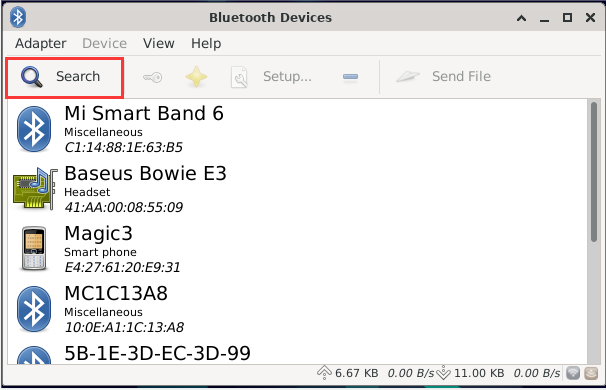Click the minus Remove device icon
The image size is (606, 390).
[x=350, y=77]
